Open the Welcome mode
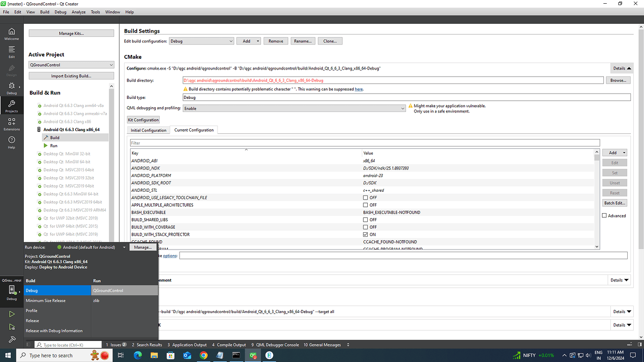Viewport: 644px width, 362px height. (11, 33)
